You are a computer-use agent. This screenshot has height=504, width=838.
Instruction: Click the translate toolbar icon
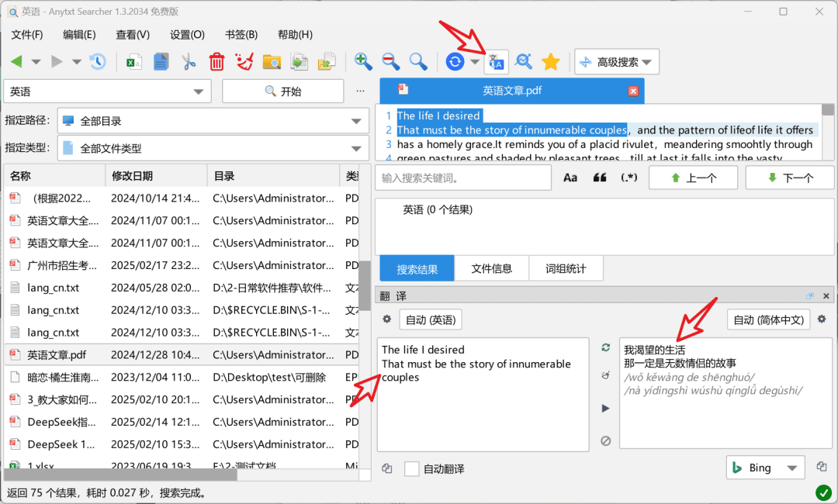pyautogui.click(x=496, y=62)
